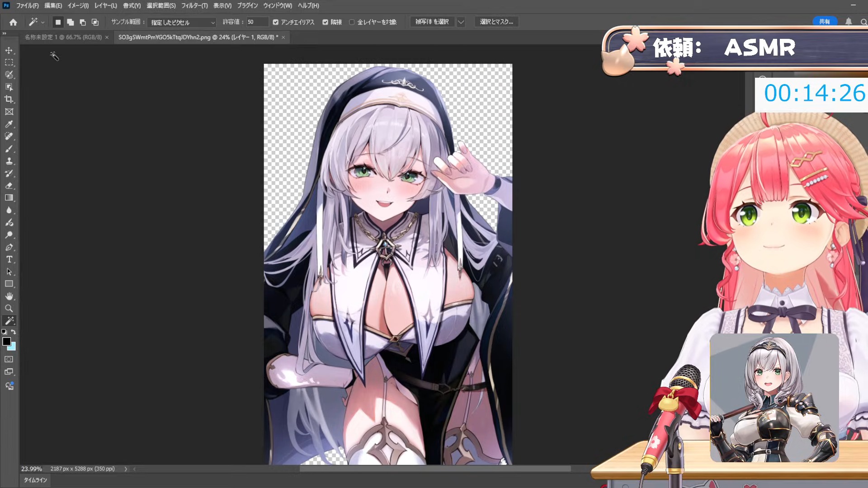This screenshot has height=488, width=868.
Task: Click the bottom generative toolbar icon
Action: pos(9,386)
